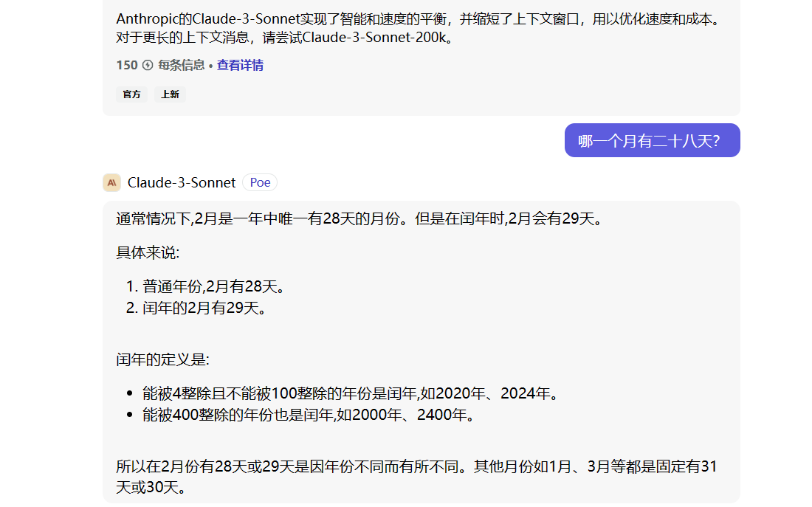Click the 每条信息 label
The height and width of the screenshot is (507, 812).
click(x=182, y=65)
